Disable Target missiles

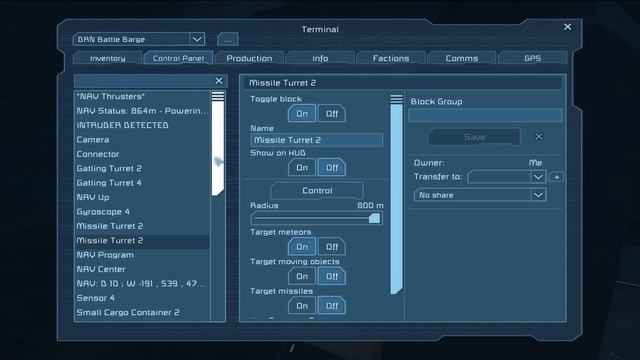click(x=332, y=306)
